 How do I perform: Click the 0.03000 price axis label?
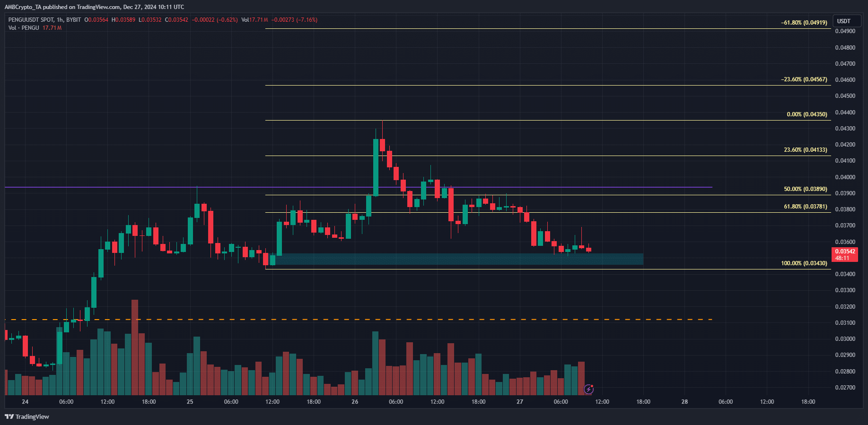pos(845,339)
